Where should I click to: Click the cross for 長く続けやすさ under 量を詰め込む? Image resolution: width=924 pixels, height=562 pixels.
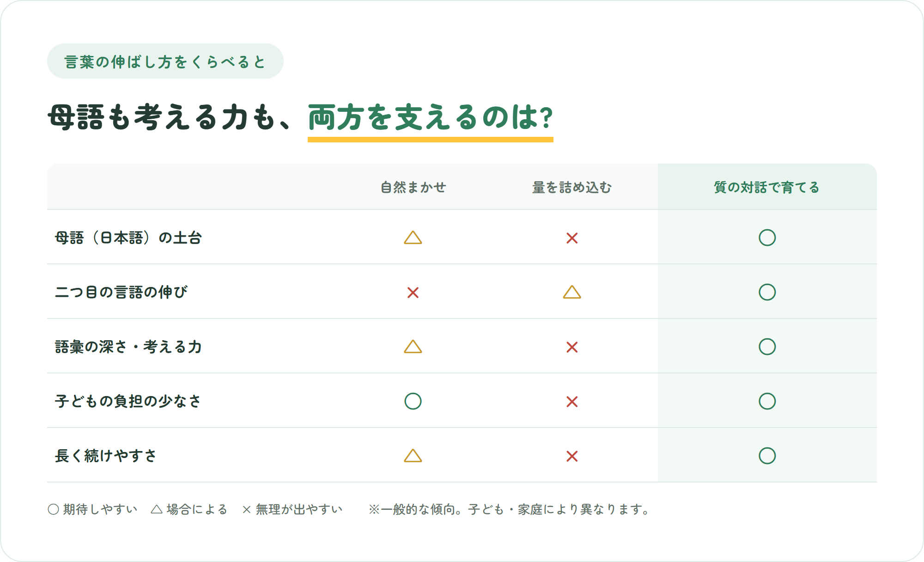[x=572, y=456]
